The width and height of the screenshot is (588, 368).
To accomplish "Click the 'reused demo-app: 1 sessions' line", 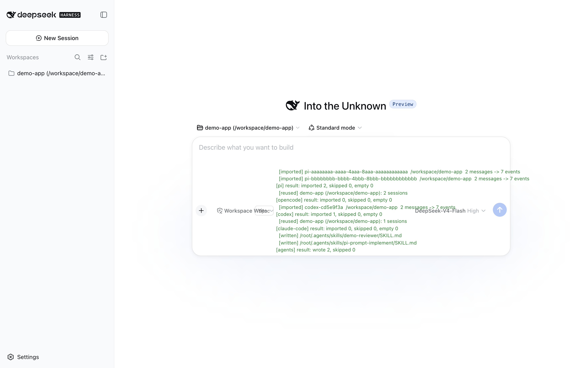I will (x=343, y=221).
